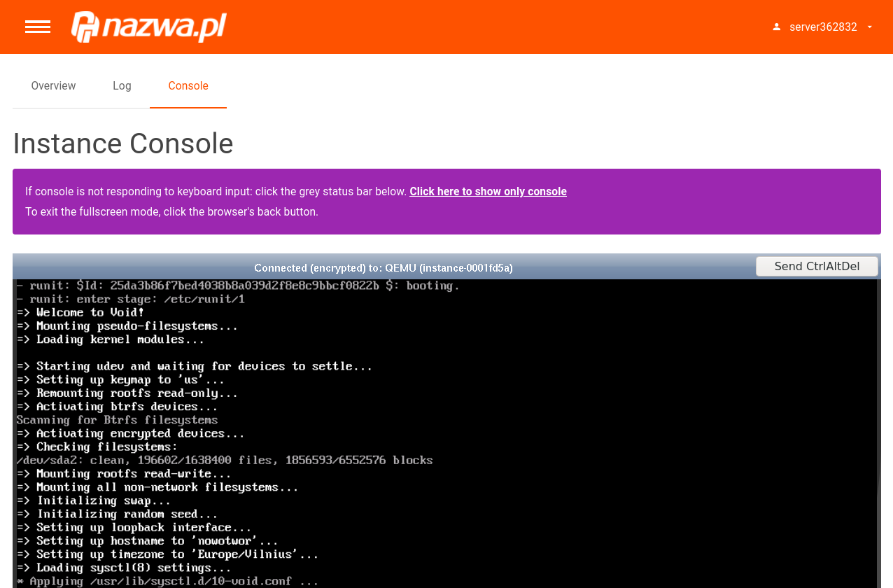Select the Console tab

click(188, 86)
